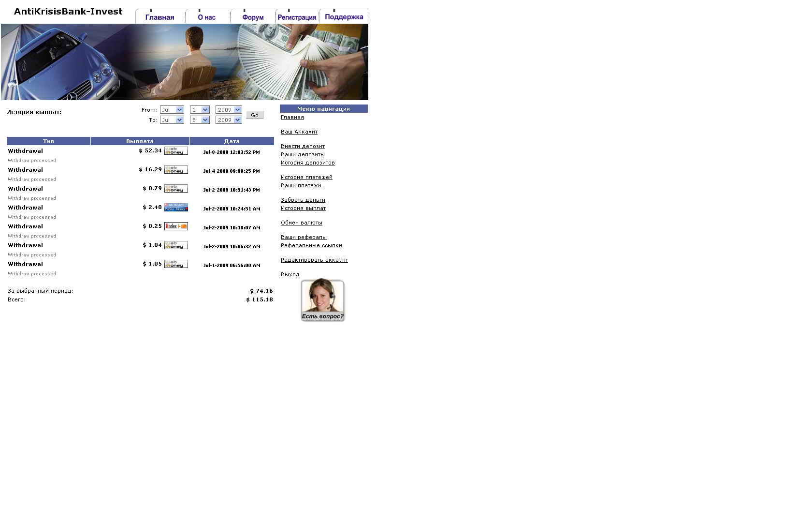Open the From day dropdown
Screen dimensions: 812x508
point(200,110)
